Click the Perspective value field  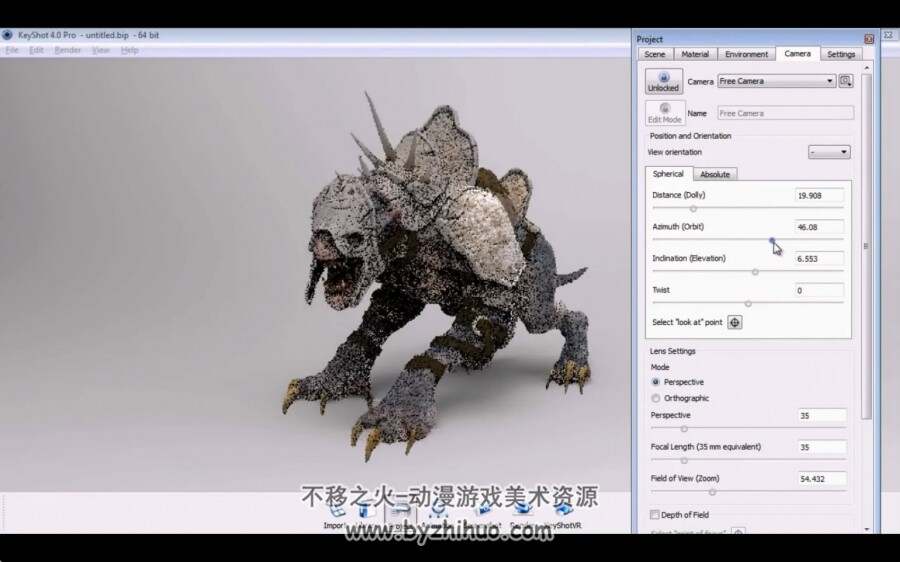(x=822, y=415)
